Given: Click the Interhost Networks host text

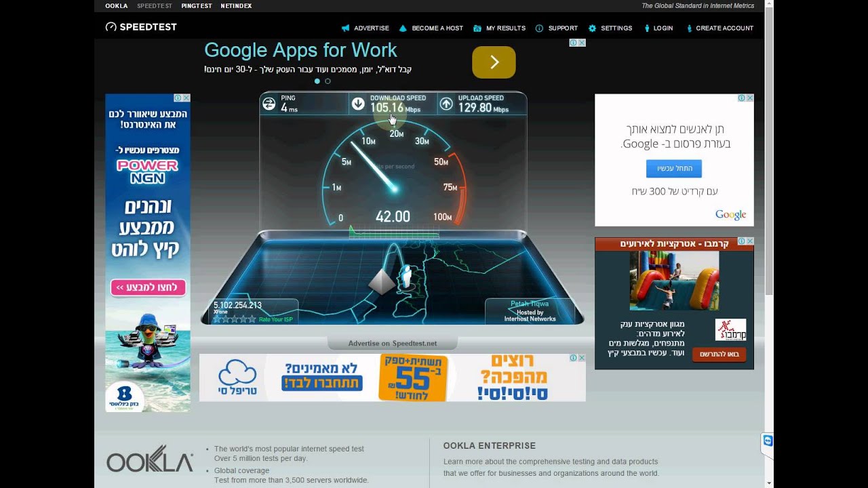Looking at the screenshot, I should point(530,319).
